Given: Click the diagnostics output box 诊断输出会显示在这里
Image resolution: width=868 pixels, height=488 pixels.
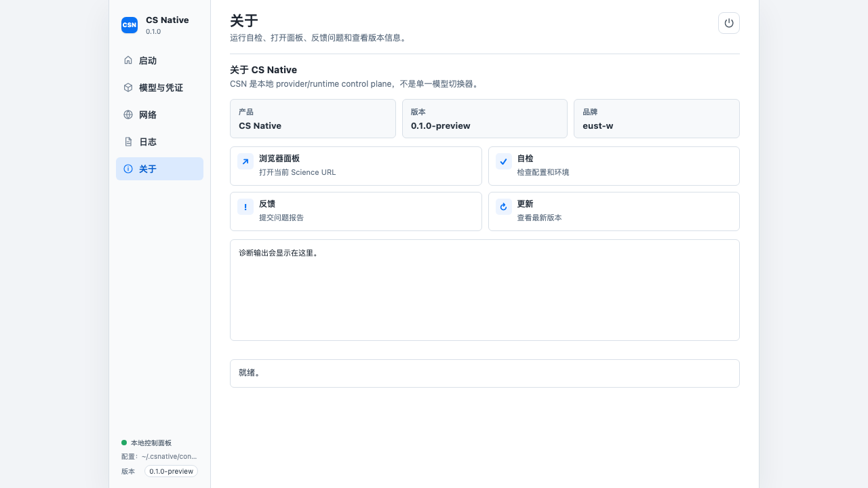Looking at the screenshot, I should [485, 290].
